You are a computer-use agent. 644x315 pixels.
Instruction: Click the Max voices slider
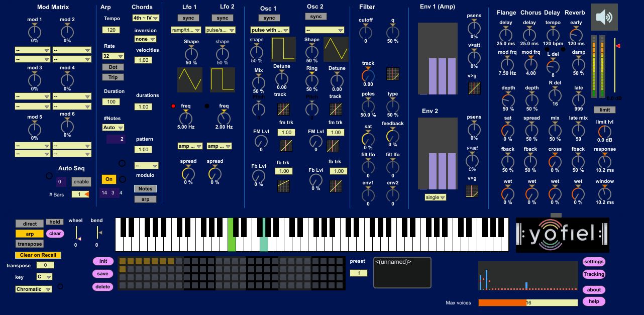pyautogui.click(x=527, y=303)
